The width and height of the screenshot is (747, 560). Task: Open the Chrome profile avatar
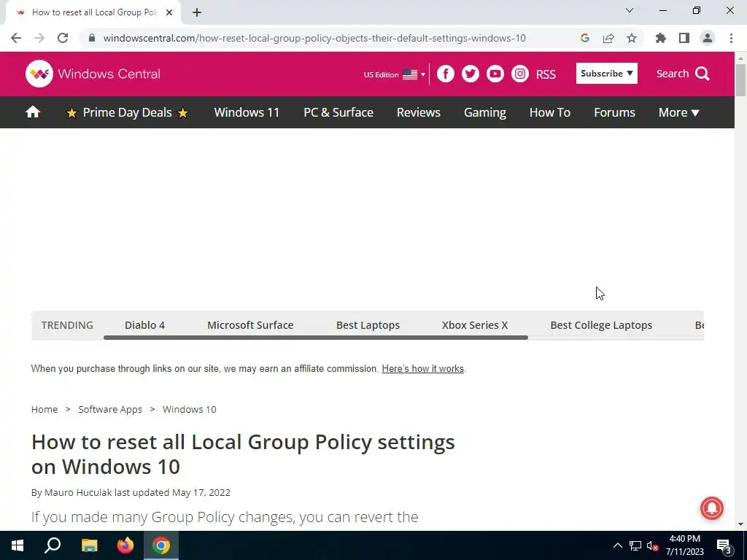[x=708, y=38]
